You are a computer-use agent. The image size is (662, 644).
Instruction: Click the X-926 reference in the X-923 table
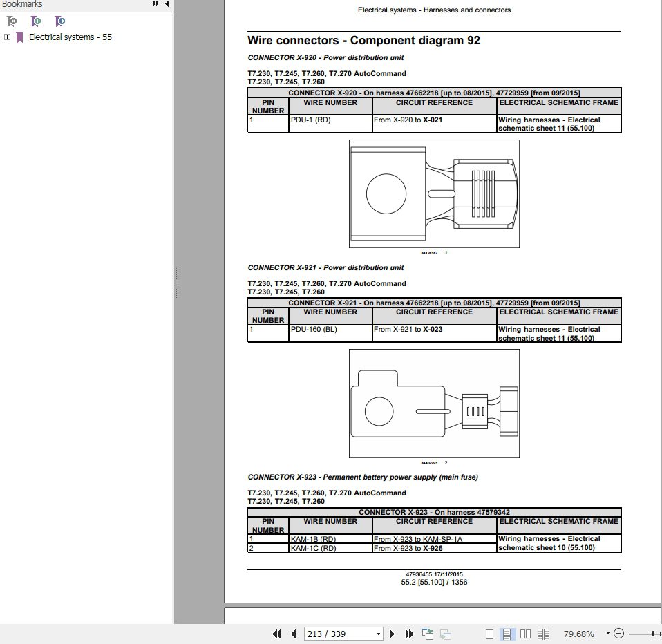pyautogui.click(x=433, y=548)
